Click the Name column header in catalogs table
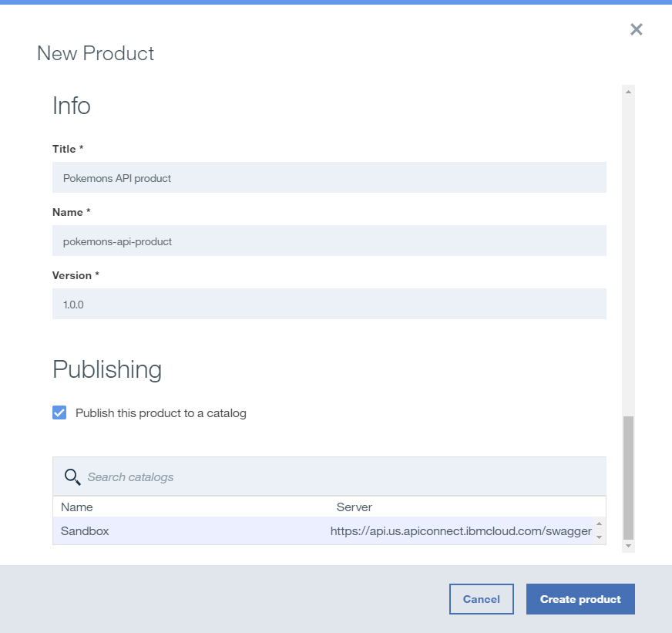 [x=77, y=507]
